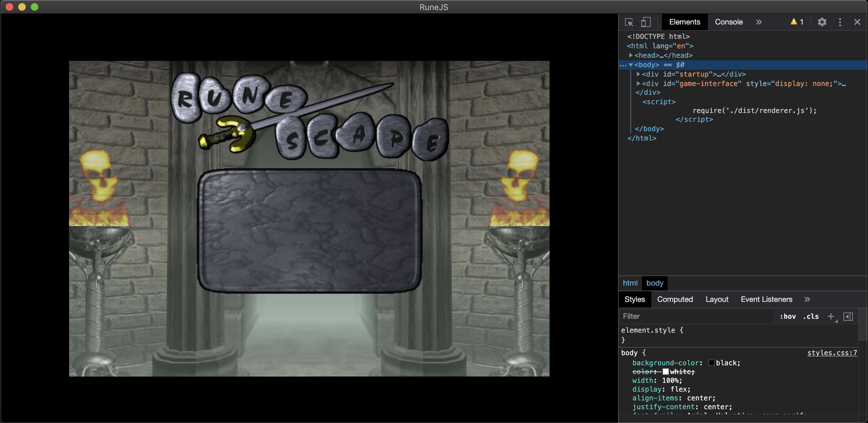Toggle computed styles sidebar icon

pyautogui.click(x=848, y=316)
